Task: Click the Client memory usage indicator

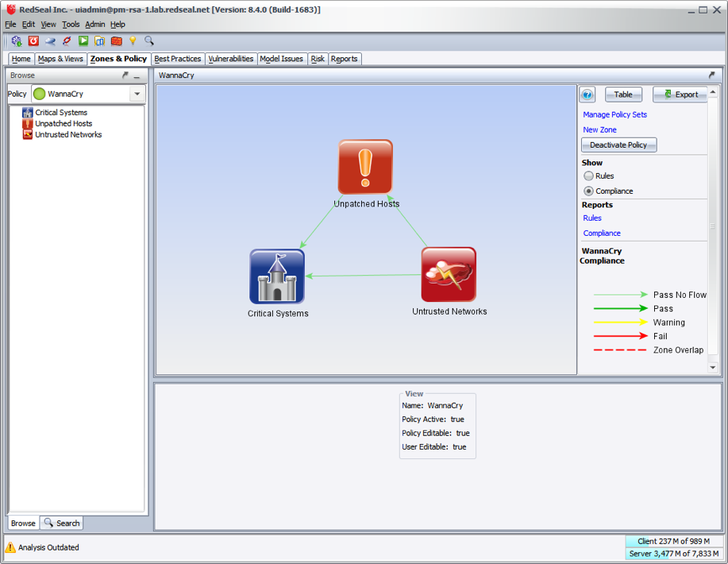Action: [674, 541]
